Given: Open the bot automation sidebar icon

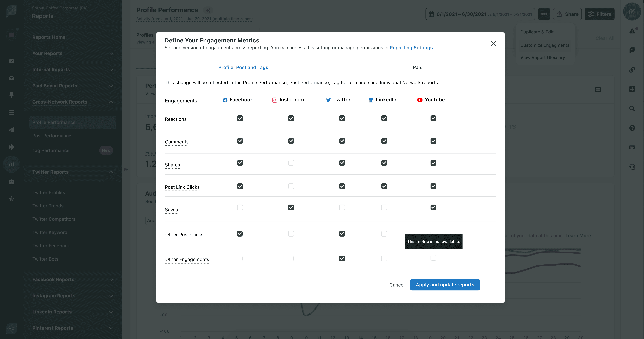Looking at the screenshot, I should [x=11, y=182].
